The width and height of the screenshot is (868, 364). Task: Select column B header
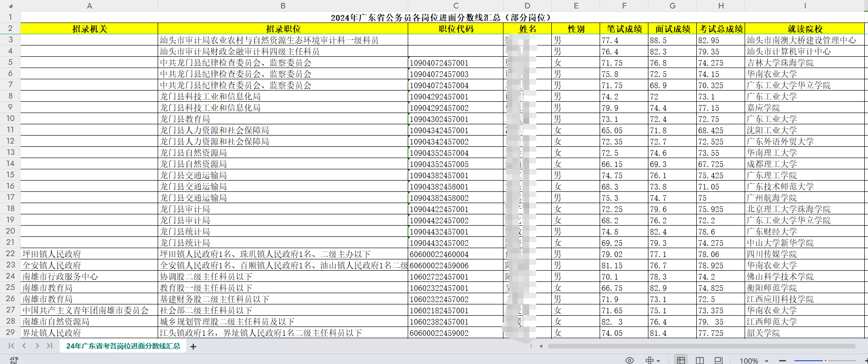tap(283, 6)
